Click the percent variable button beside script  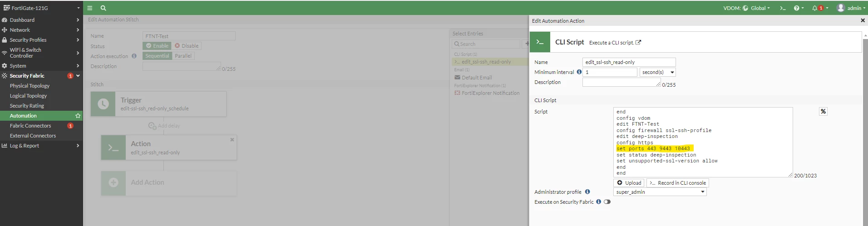(x=823, y=111)
